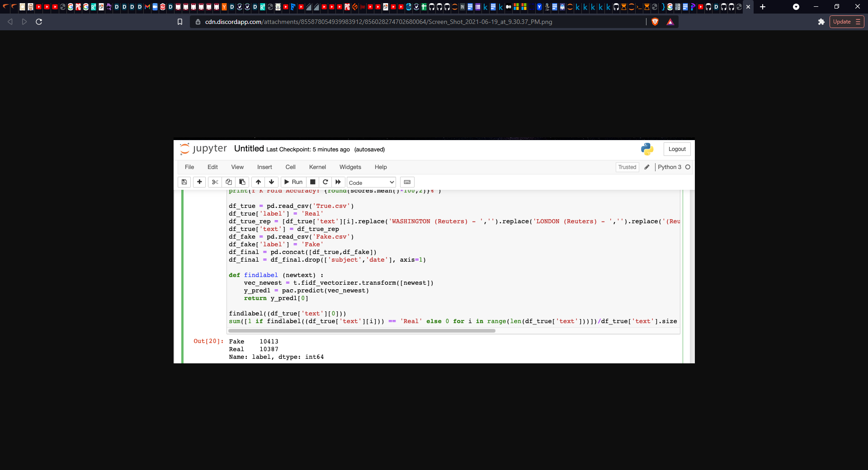868x470 pixels.
Task: Cut the selected cell with the scissors icon
Action: click(x=215, y=182)
